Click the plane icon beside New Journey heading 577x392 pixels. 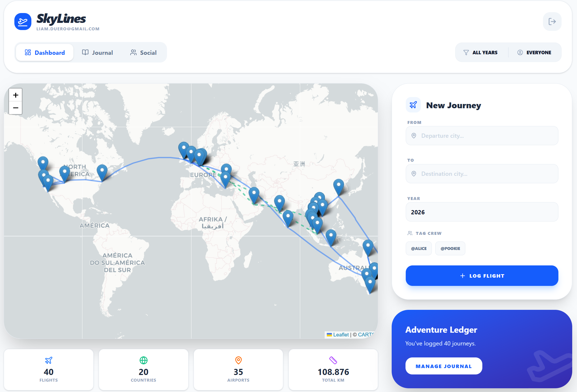point(413,105)
